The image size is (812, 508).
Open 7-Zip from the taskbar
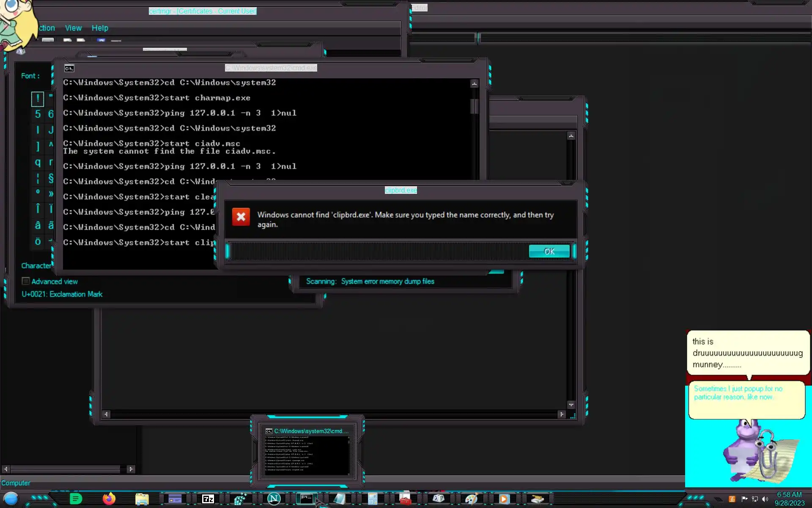point(208,499)
